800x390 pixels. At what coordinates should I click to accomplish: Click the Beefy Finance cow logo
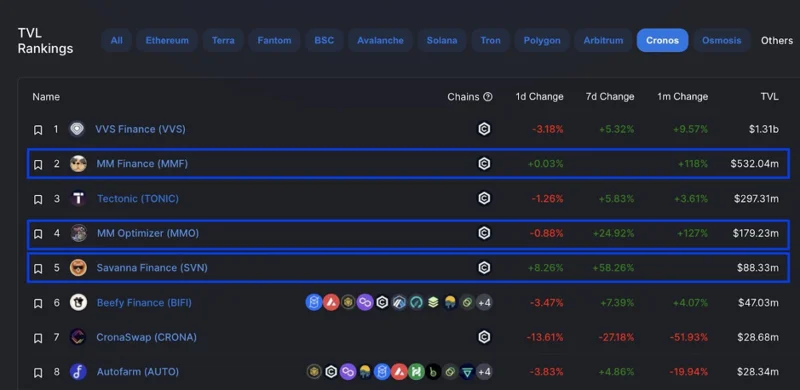pyautogui.click(x=78, y=303)
